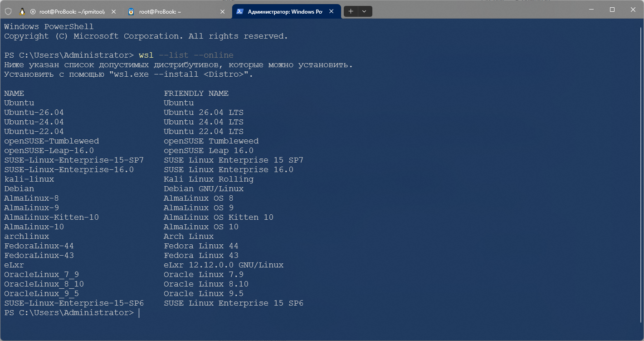Click the "Fedora Linux 43" friendly name
The width and height of the screenshot is (644, 341).
click(201, 256)
